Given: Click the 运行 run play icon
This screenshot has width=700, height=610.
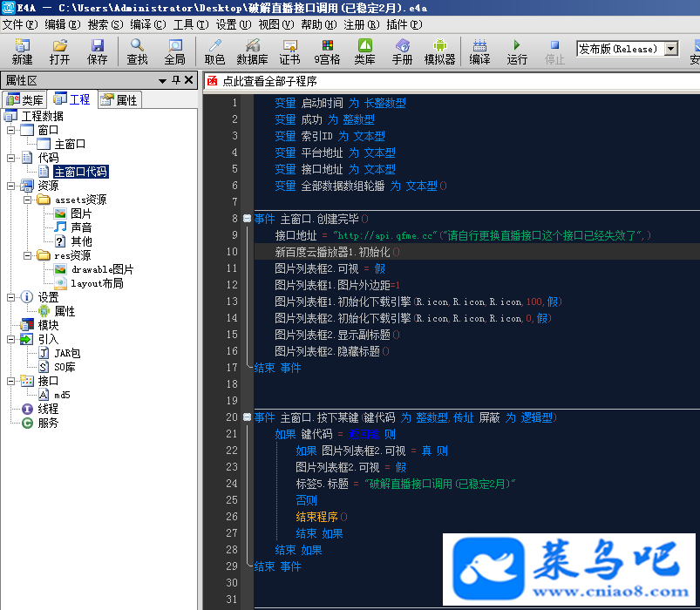Looking at the screenshot, I should 517,51.
